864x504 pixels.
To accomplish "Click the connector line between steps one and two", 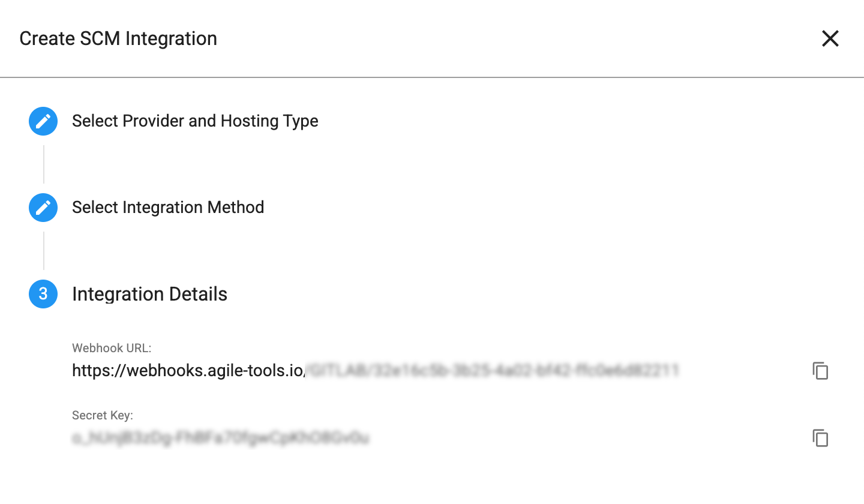I will (43, 164).
